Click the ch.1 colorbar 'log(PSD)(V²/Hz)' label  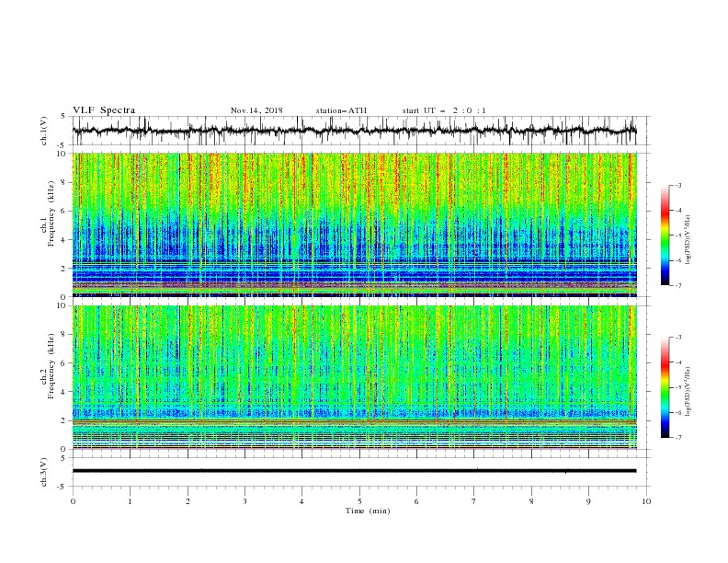(688, 240)
